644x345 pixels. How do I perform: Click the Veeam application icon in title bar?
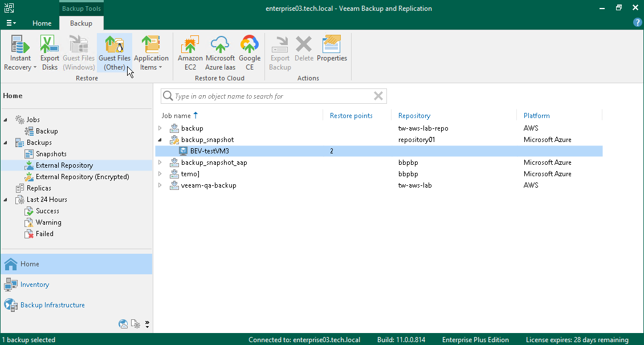click(x=9, y=8)
